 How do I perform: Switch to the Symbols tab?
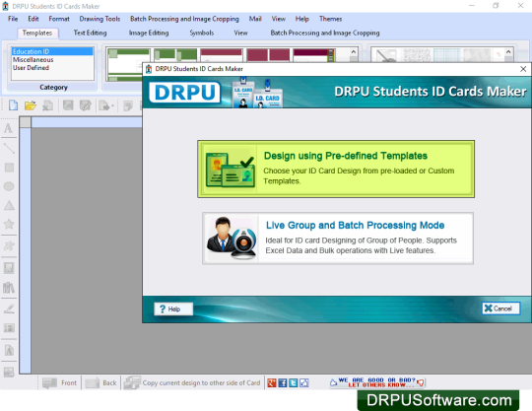(202, 33)
